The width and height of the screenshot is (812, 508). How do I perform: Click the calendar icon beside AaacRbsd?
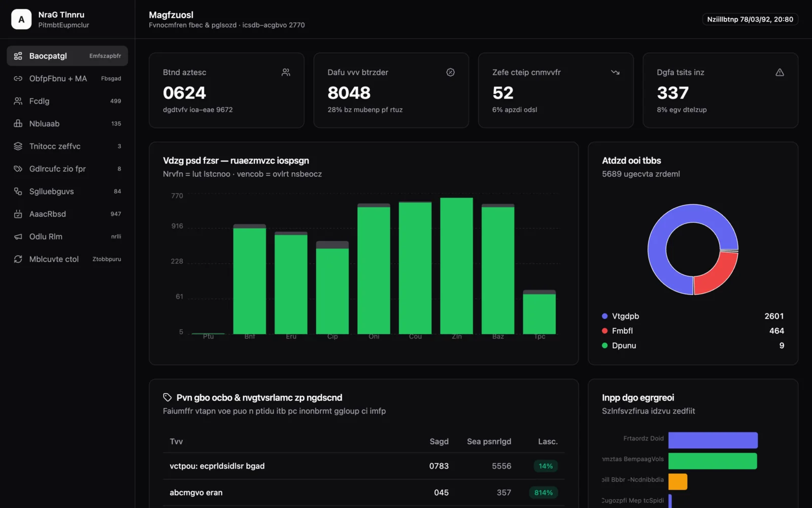(x=18, y=214)
